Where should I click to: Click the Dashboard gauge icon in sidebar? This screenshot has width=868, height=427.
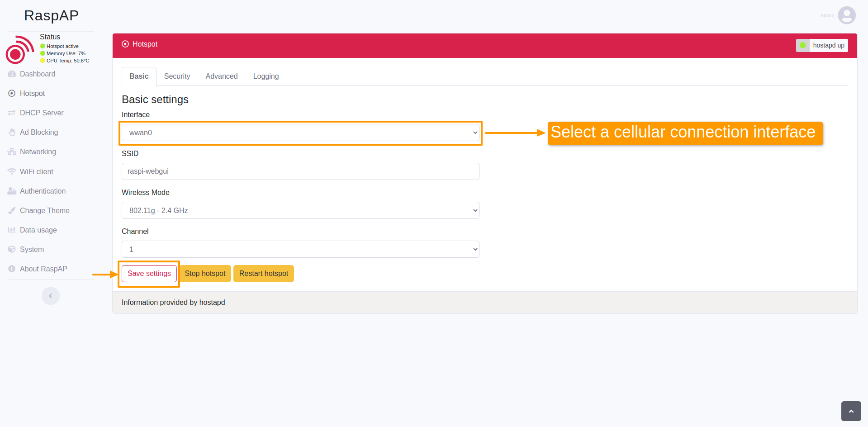pyautogui.click(x=12, y=74)
